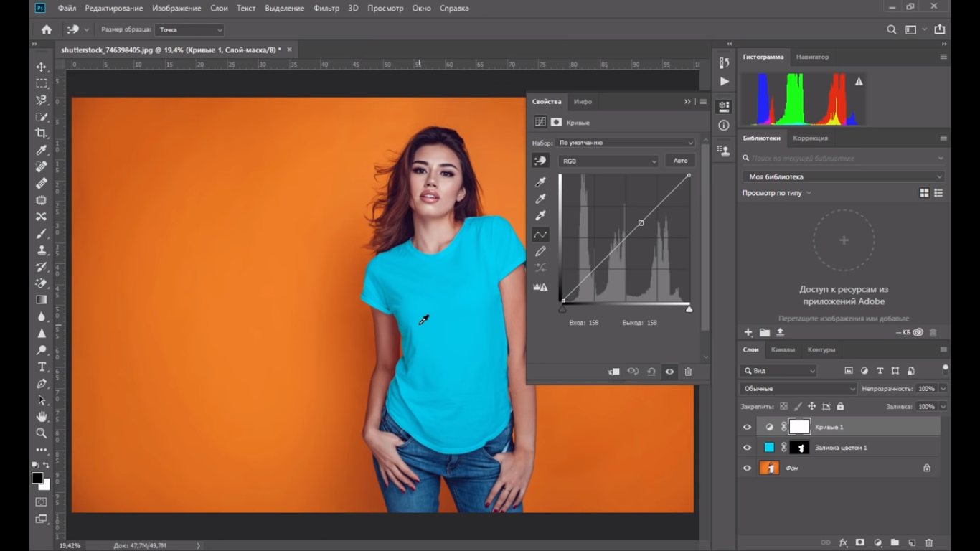Screen dimensions: 980x551
Task: Open the Заливка fill dropdown arrow
Action: point(943,407)
